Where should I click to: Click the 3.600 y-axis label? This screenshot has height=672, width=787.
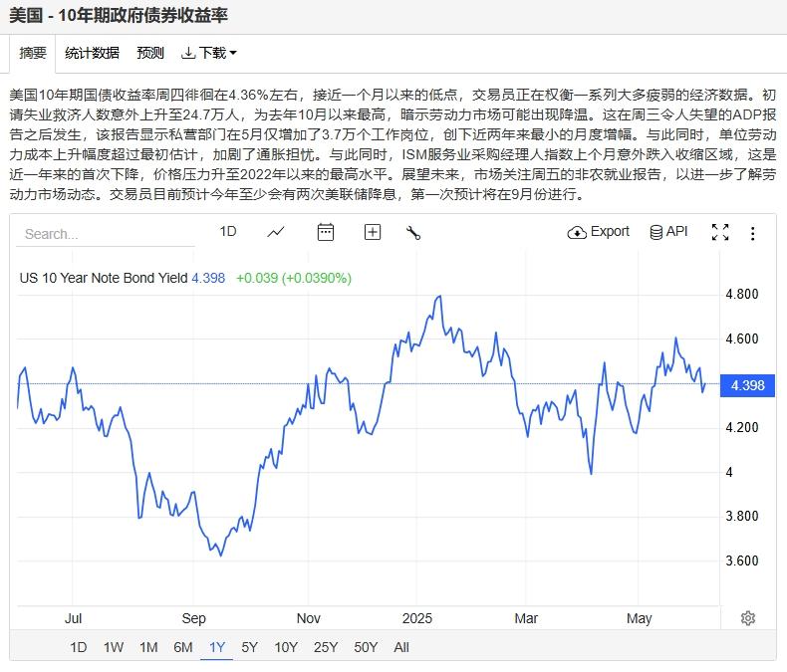(742, 560)
